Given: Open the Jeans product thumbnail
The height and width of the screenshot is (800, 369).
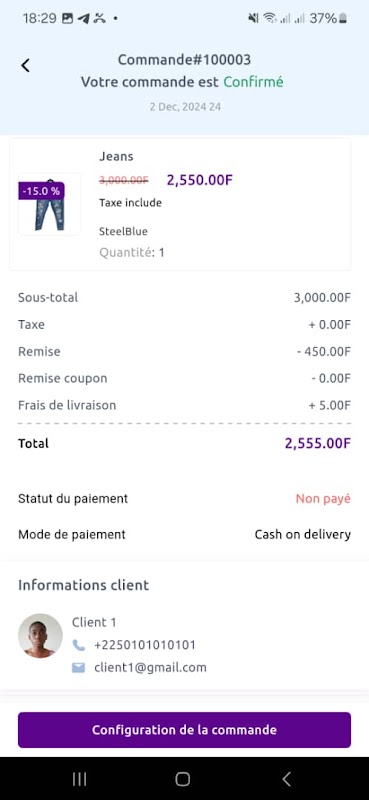Looking at the screenshot, I should (x=49, y=204).
